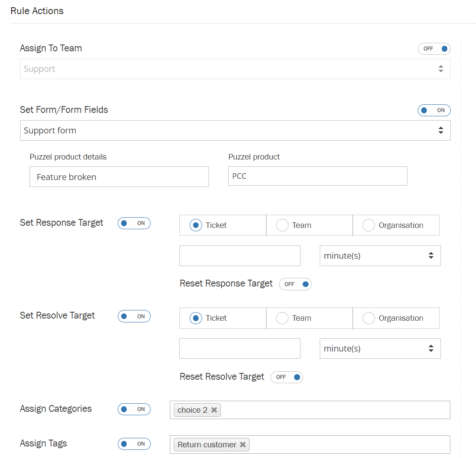
Task: Remove the 'choice 2' category chip
Action: pos(214,410)
